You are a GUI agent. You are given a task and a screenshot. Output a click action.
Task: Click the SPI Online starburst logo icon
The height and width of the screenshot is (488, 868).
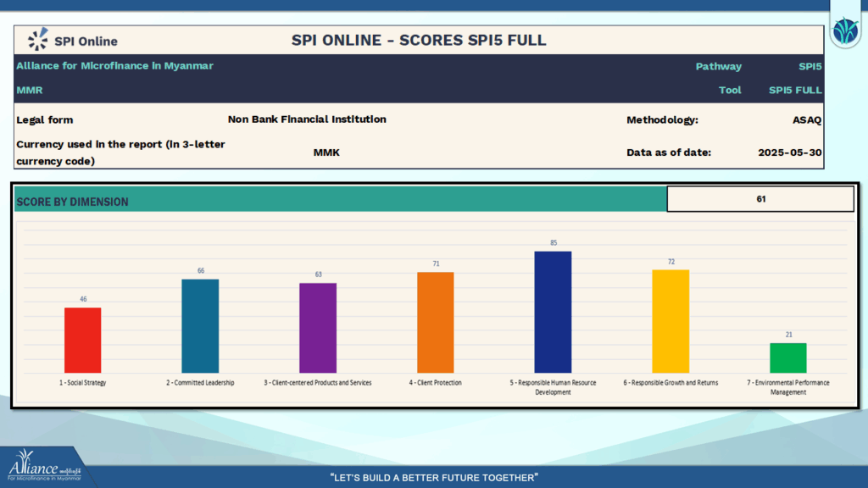click(x=38, y=40)
